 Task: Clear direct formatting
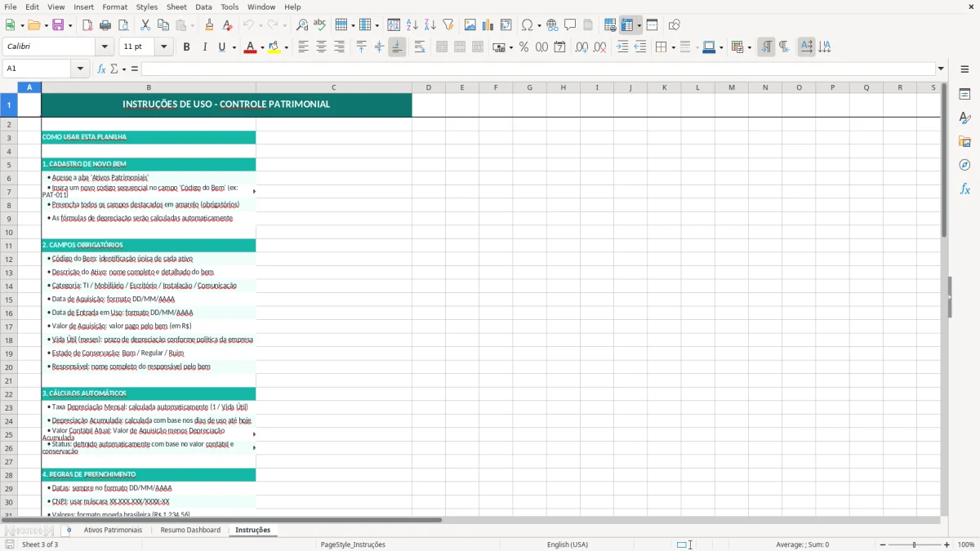(227, 25)
